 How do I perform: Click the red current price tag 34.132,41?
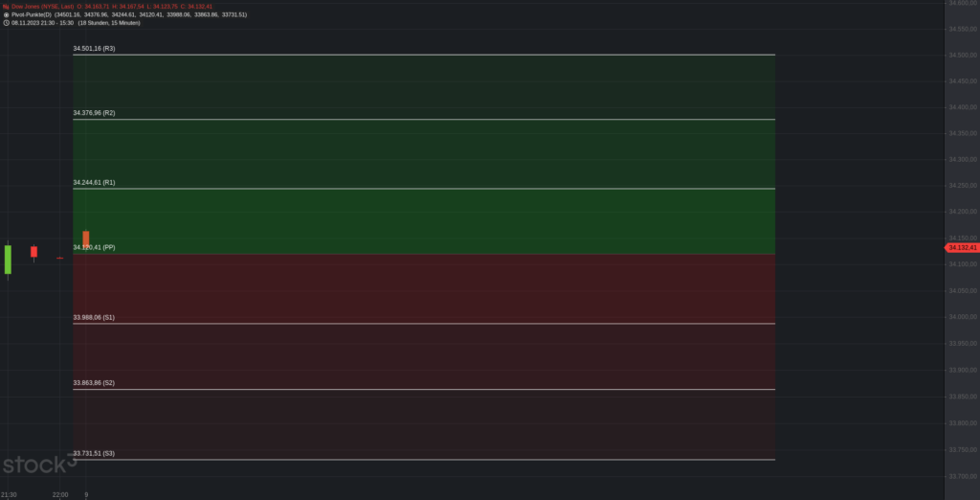[x=961, y=248]
